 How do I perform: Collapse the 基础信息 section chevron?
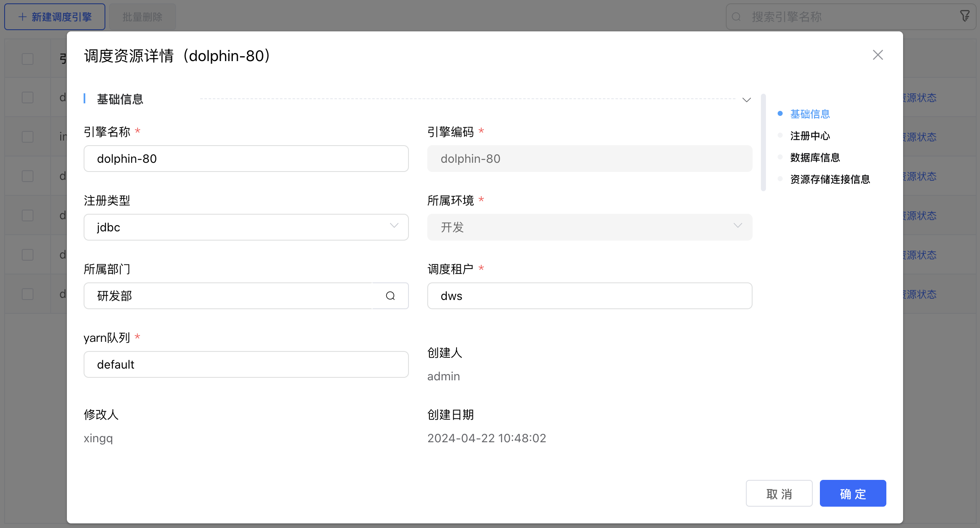[746, 100]
